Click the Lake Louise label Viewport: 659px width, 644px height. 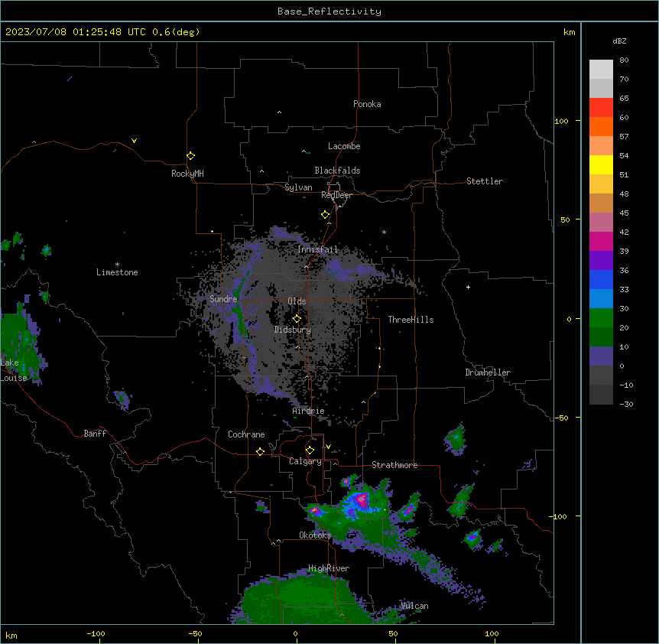click(14, 370)
